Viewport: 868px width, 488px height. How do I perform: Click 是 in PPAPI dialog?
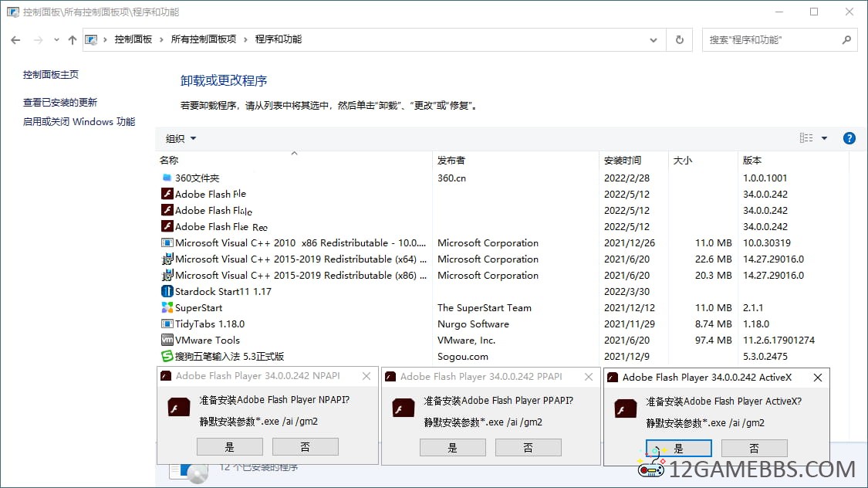click(x=453, y=448)
